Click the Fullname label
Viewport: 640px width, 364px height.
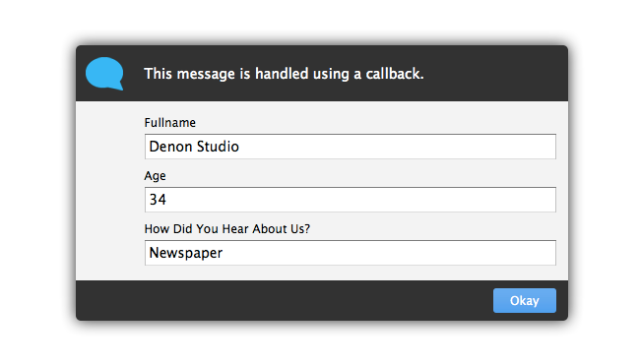169,123
